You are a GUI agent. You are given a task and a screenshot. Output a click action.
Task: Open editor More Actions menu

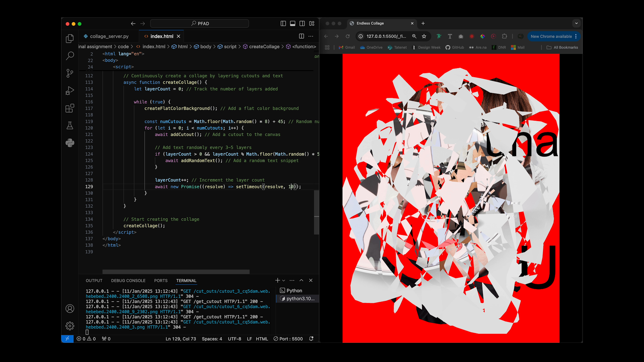[x=311, y=36]
